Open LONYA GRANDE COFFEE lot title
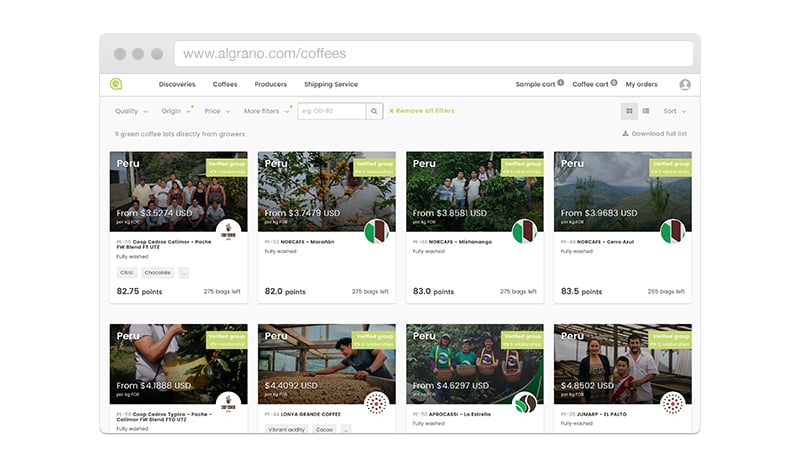Image resolution: width=800 pixels, height=470 pixels. (303, 414)
